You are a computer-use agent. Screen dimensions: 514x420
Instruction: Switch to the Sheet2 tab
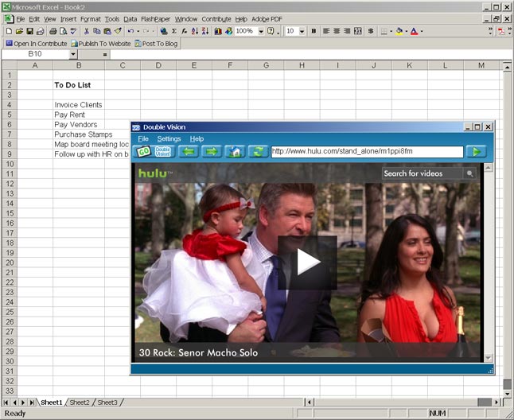point(80,402)
